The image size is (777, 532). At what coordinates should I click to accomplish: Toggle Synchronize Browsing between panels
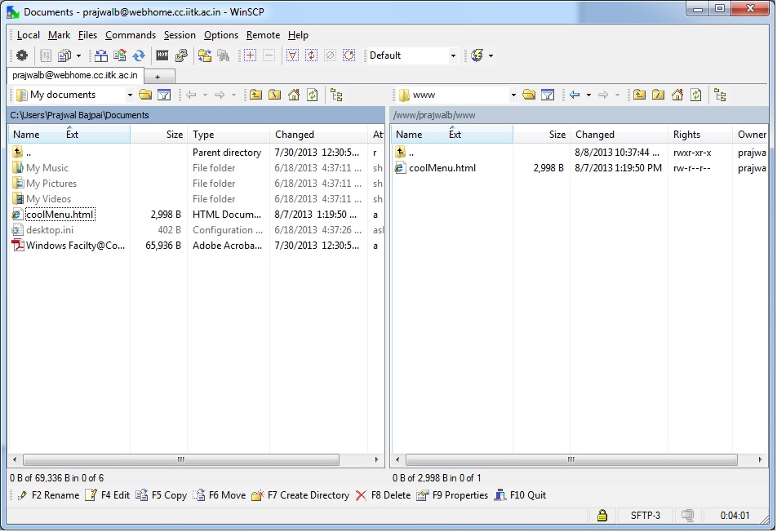pyautogui.click(x=205, y=55)
